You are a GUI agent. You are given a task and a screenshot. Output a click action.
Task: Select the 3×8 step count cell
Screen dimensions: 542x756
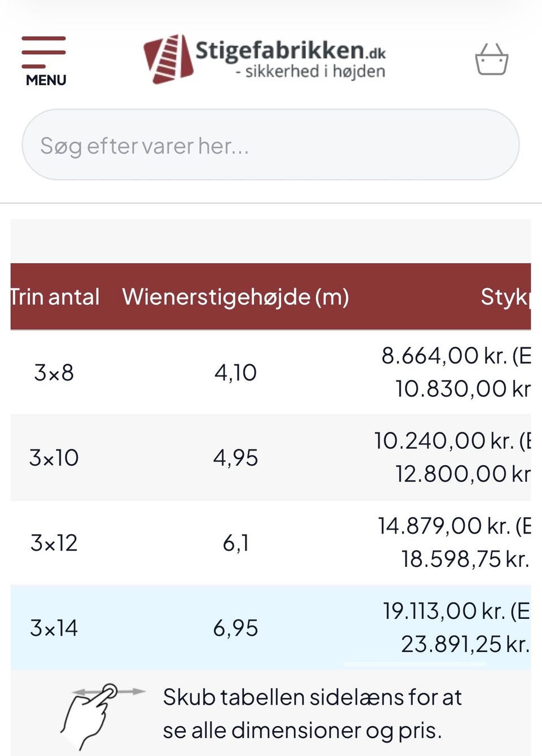pos(54,373)
